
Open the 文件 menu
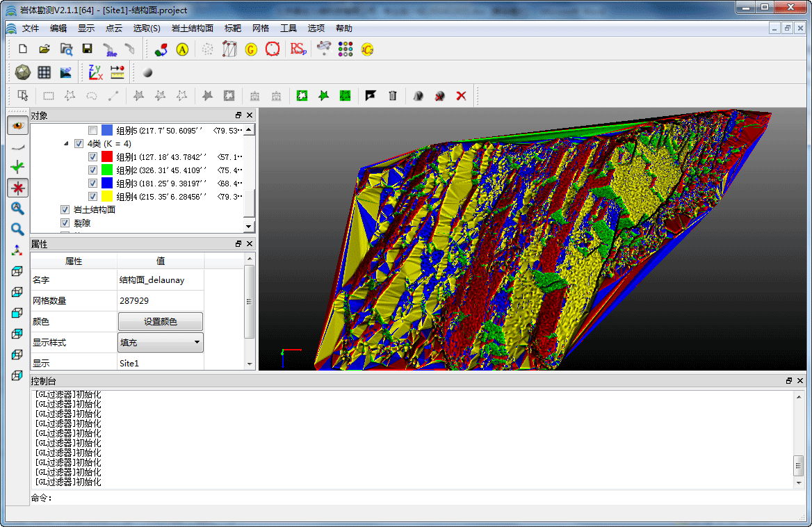click(x=31, y=29)
